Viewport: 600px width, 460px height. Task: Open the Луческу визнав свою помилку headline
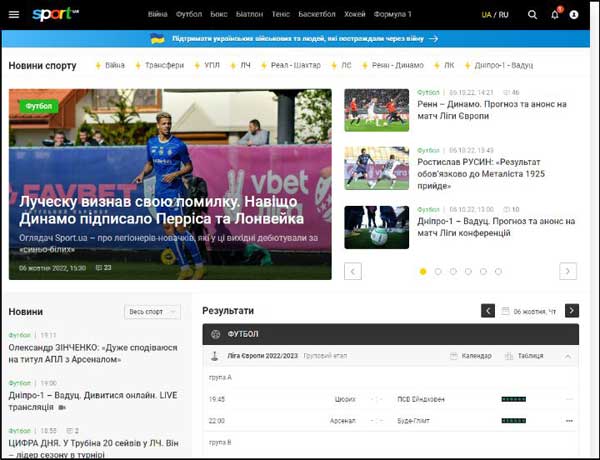point(161,210)
